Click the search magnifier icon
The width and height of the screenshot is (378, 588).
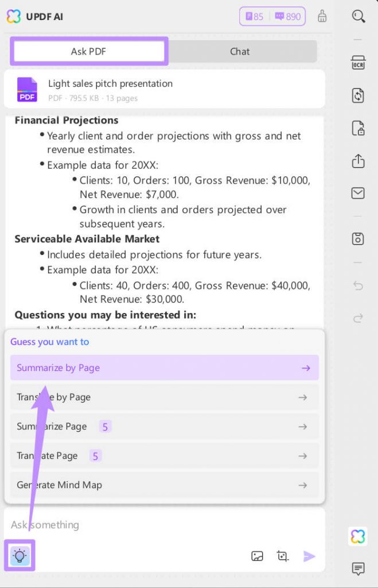pyautogui.click(x=358, y=17)
